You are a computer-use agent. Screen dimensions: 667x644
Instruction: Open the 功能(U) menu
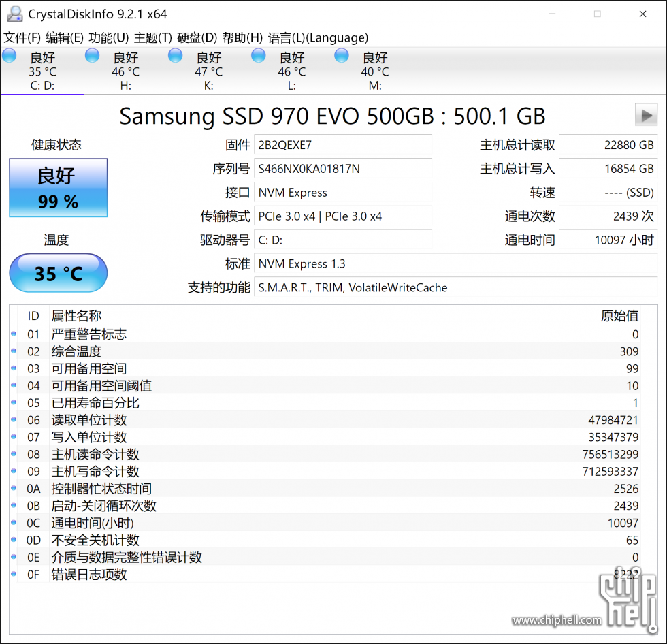point(109,38)
